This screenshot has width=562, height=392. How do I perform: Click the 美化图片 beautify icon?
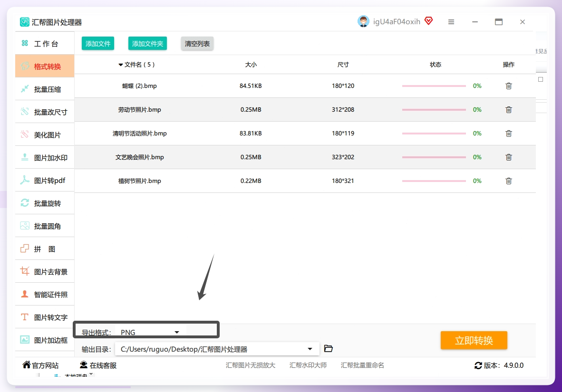point(25,135)
